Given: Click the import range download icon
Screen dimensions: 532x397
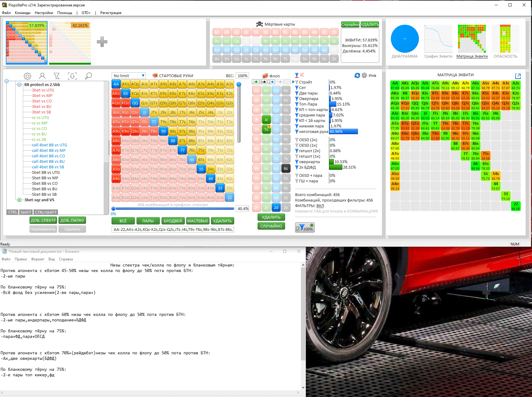Looking at the screenshot, I should pyautogui.click(x=72, y=76).
